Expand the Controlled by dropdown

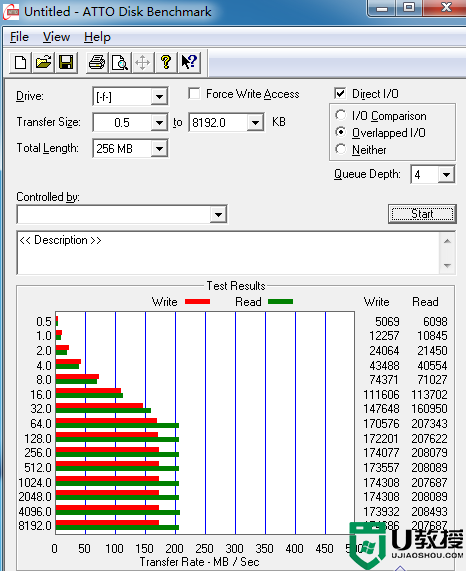coord(218,214)
